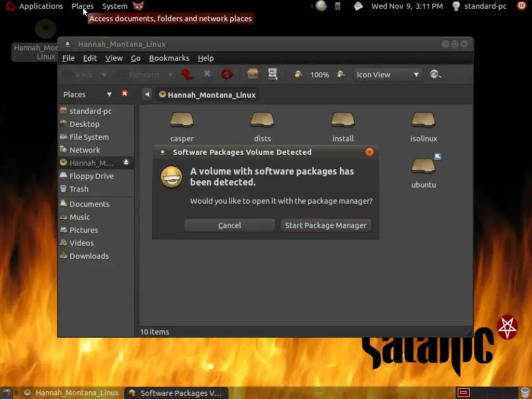The image size is (532, 399).
Task: Select Downloads in the Places sidebar
Action: (96, 256)
